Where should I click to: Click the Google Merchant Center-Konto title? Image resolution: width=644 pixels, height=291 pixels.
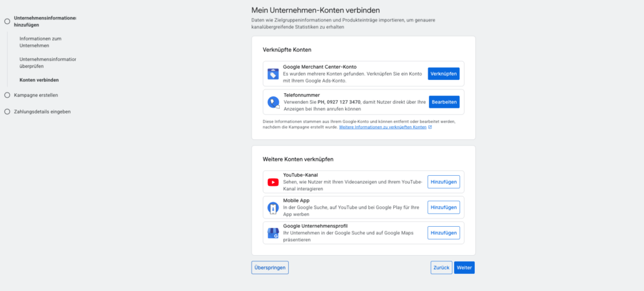click(x=319, y=67)
